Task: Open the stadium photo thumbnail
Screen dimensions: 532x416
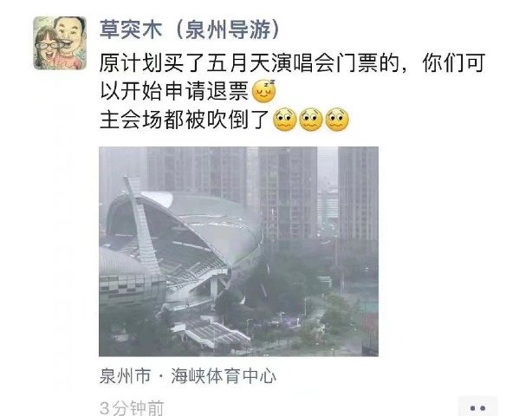Action: 238,251
